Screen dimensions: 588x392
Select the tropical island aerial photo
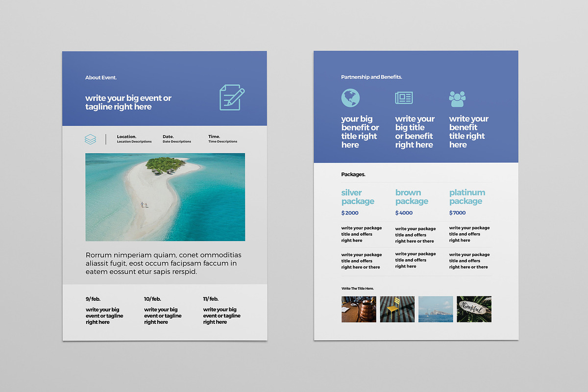165,197
